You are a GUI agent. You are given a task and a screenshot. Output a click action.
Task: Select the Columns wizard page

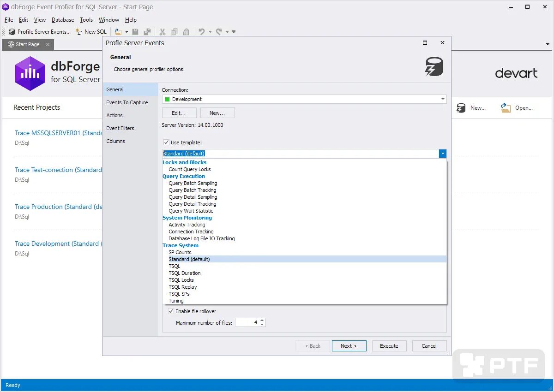click(130, 141)
